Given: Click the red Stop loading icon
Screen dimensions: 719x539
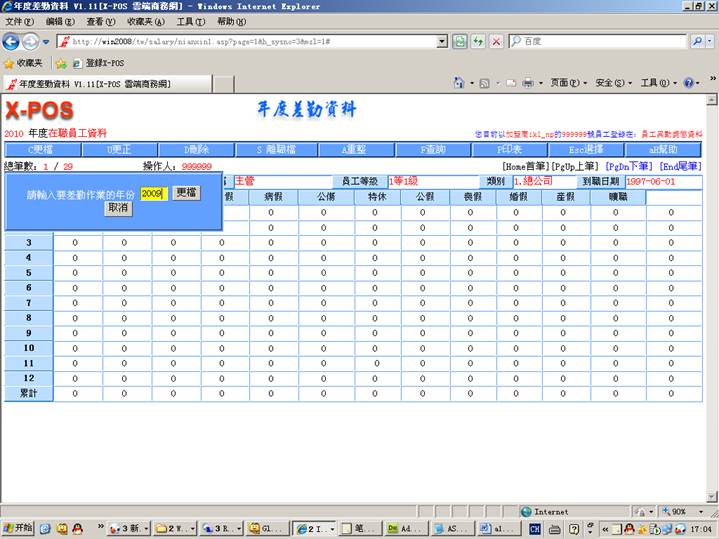Looking at the screenshot, I should (493, 41).
